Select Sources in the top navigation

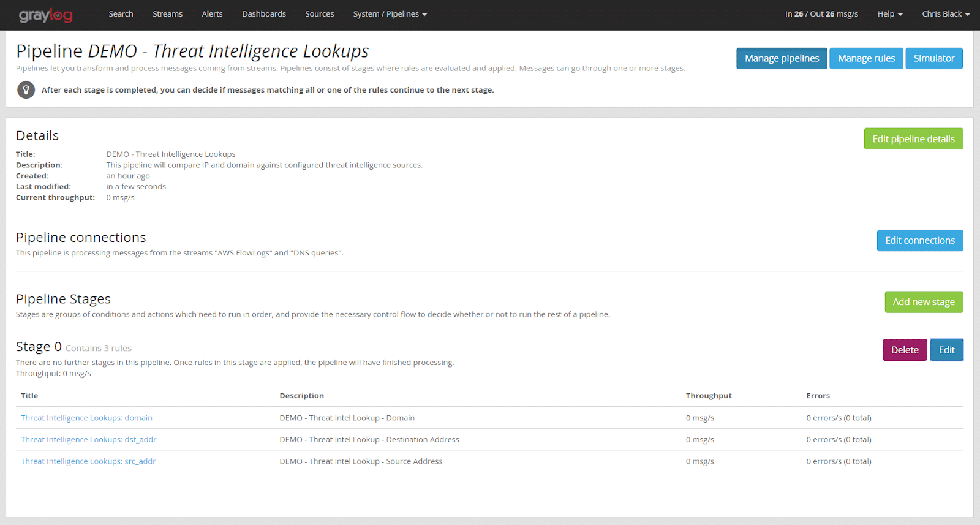(319, 14)
